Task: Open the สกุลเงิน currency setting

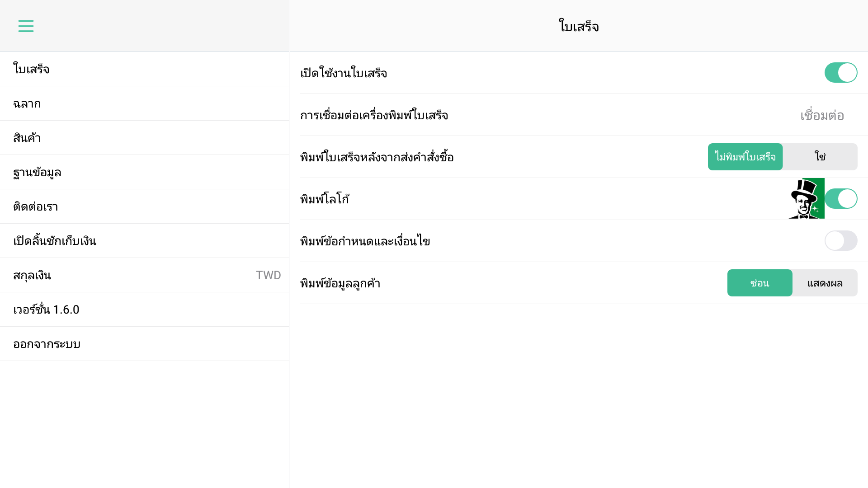Action: [144, 275]
